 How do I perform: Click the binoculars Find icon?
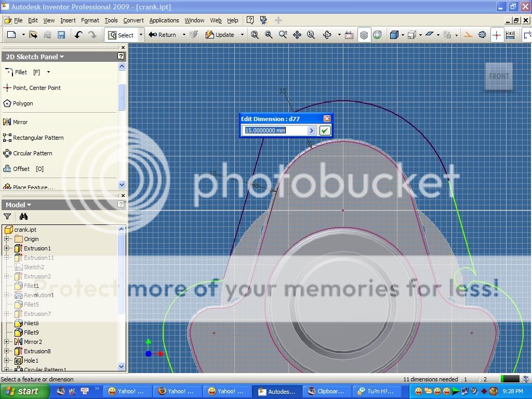23,217
